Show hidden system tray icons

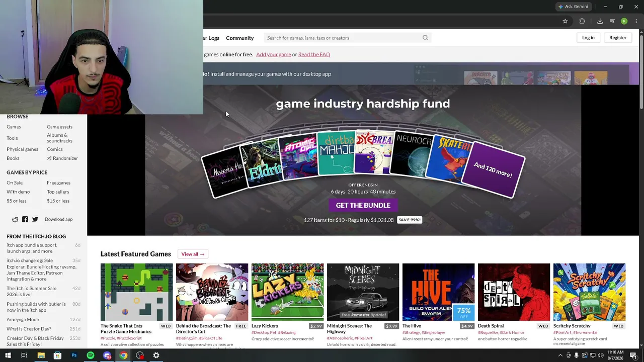pos(560,355)
